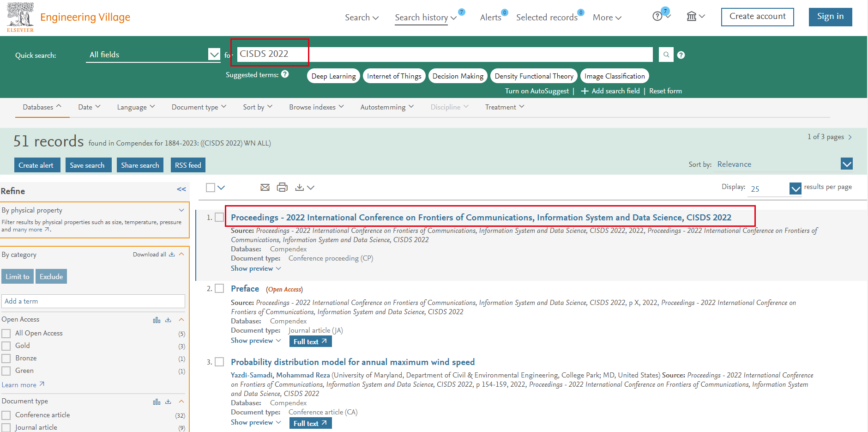This screenshot has width=868, height=432.
Task: Open CISDS 2022 Proceedings record title
Action: [x=481, y=217]
